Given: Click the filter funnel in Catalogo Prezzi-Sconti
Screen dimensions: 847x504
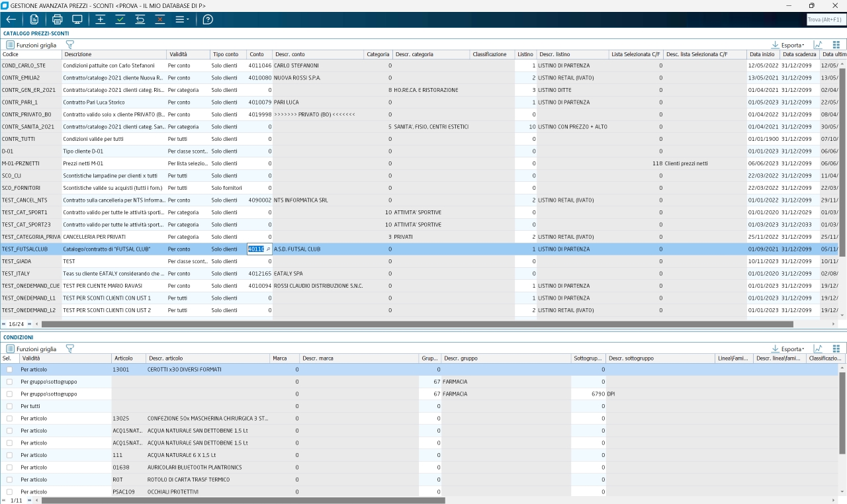Looking at the screenshot, I should click(69, 44).
